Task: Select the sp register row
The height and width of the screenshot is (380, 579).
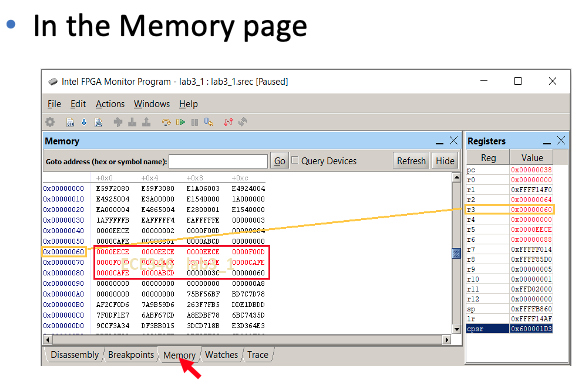Action: click(510, 309)
